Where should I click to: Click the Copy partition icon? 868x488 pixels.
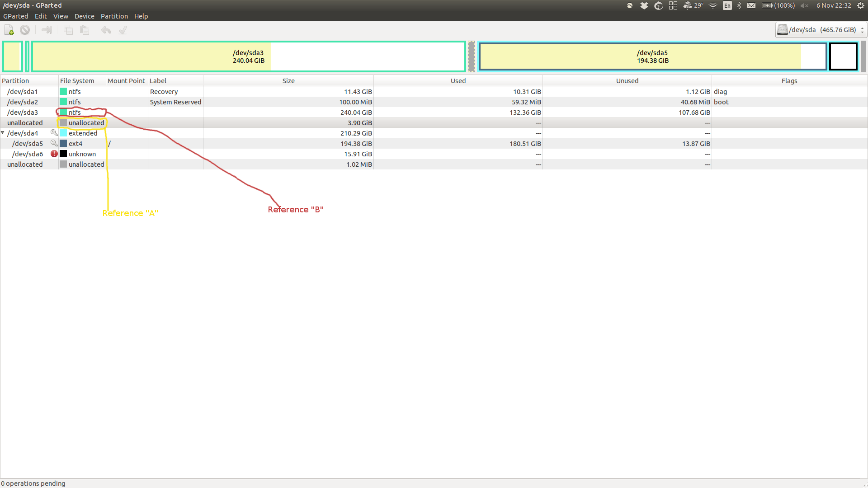point(67,30)
